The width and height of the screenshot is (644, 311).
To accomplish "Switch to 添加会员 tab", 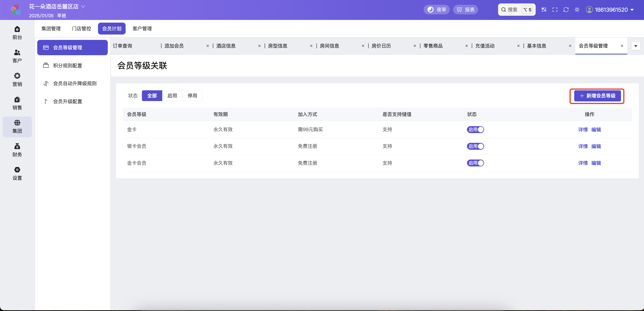I will [174, 46].
